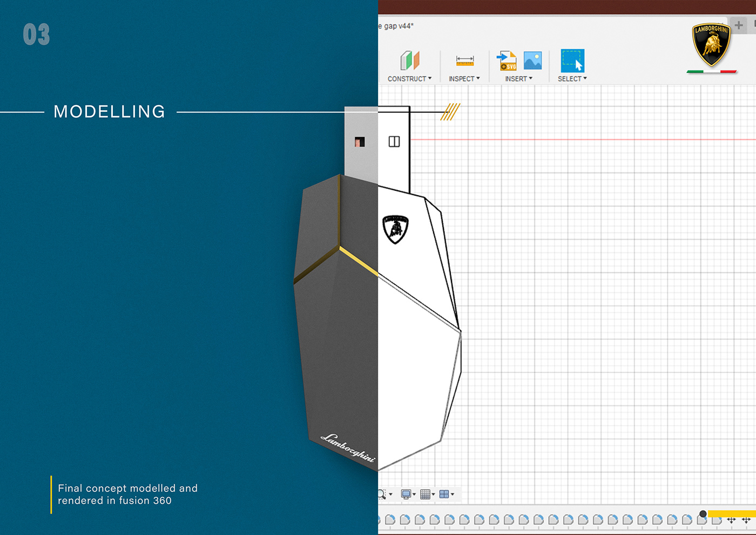Click the Insert SVG icon
Image resolution: width=756 pixels, height=535 pixels.
(x=507, y=61)
